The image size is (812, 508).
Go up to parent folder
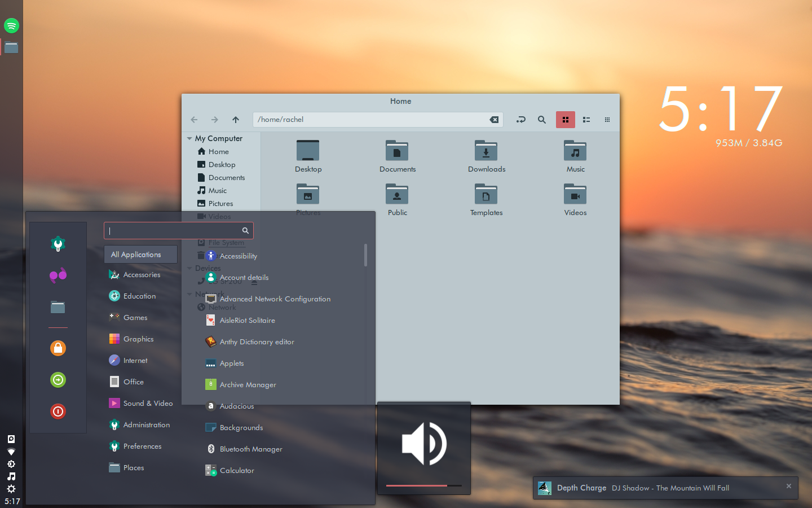pyautogui.click(x=236, y=120)
